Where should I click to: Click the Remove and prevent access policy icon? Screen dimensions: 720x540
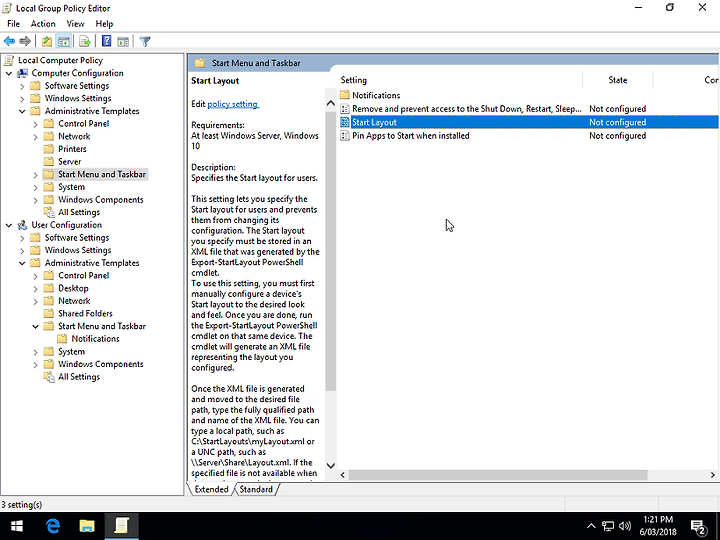click(345, 109)
